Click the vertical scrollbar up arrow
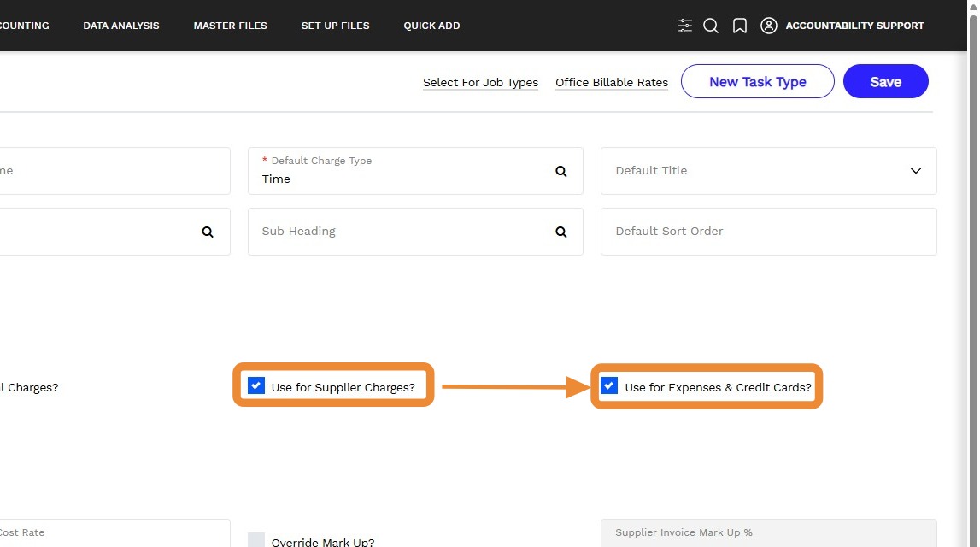Screen dimensions: 980x547 click(973, 8)
